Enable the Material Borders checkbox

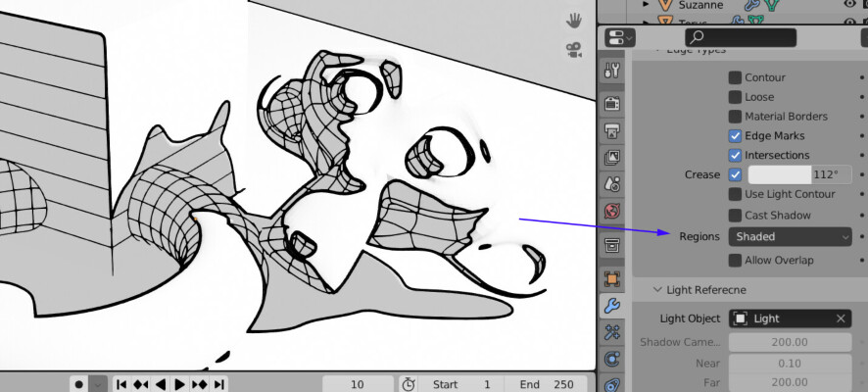coord(735,117)
